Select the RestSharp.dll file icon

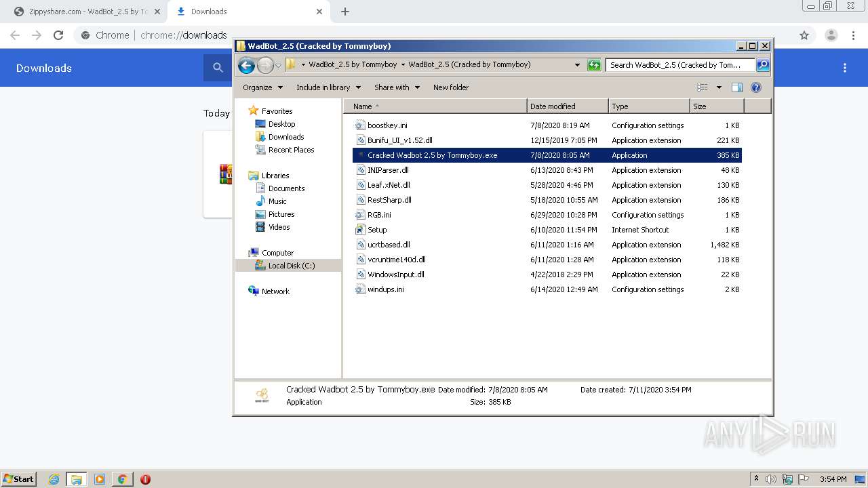361,200
